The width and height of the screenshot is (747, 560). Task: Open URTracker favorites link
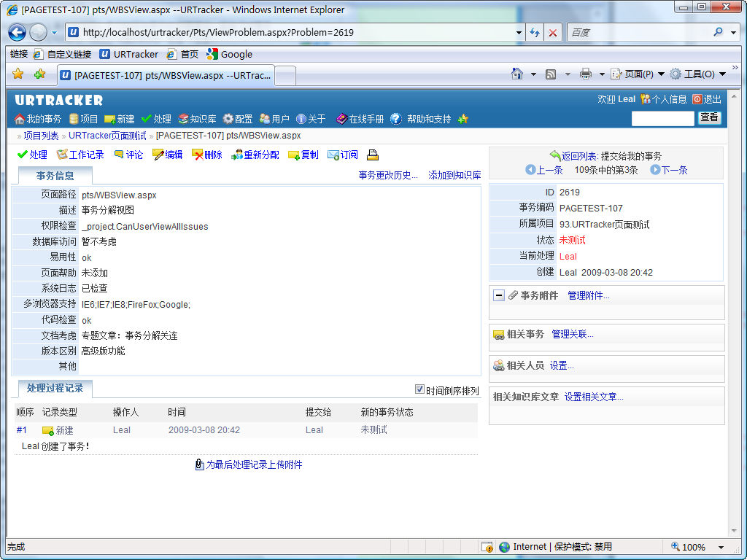pyautogui.click(x=128, y=54)
